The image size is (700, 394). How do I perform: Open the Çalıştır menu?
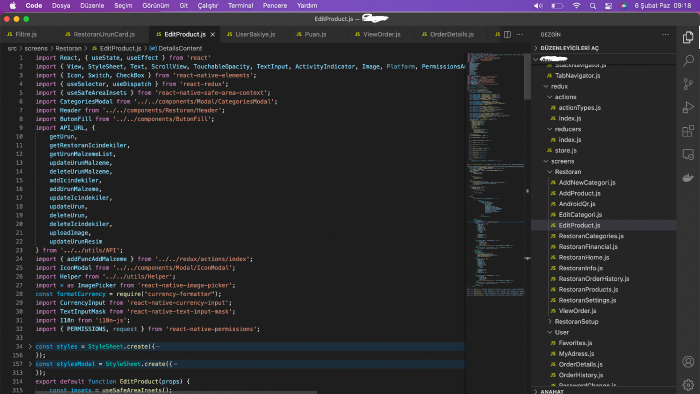[x=208, y=6]
